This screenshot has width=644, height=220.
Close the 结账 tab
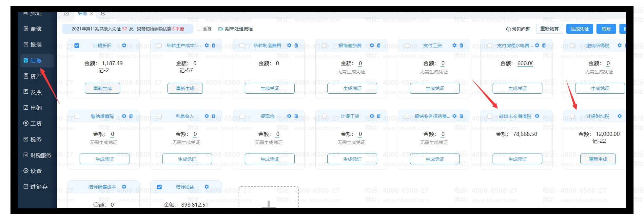click(91, 14)
